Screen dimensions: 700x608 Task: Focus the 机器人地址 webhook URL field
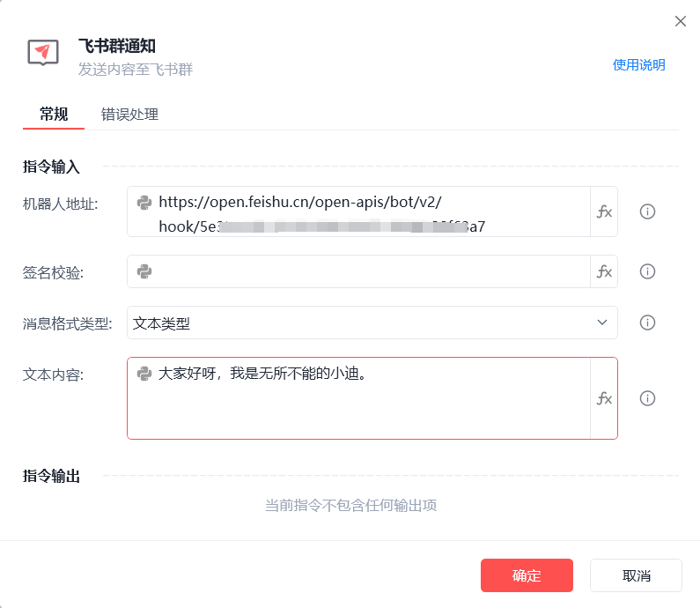point(370,211)
